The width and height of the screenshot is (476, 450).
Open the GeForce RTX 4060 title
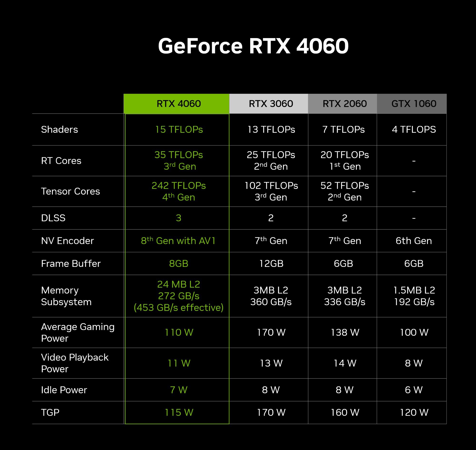[x=238, y=31]
